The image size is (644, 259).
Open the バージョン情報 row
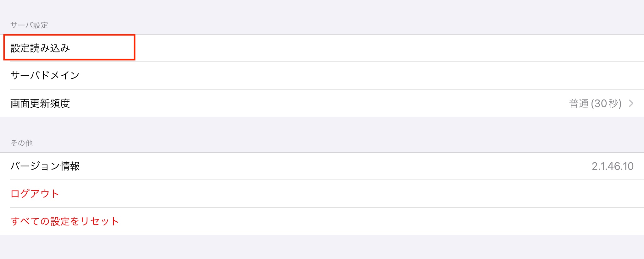click(x=45, y=166)
